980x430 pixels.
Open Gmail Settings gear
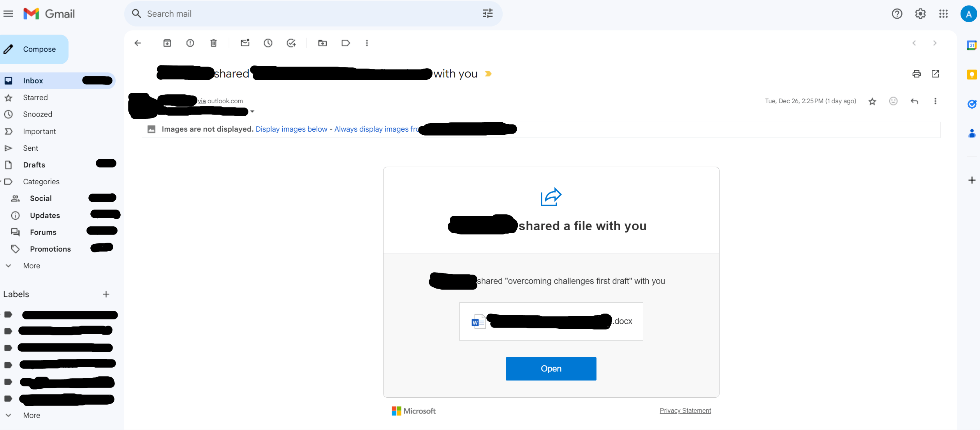920,14
